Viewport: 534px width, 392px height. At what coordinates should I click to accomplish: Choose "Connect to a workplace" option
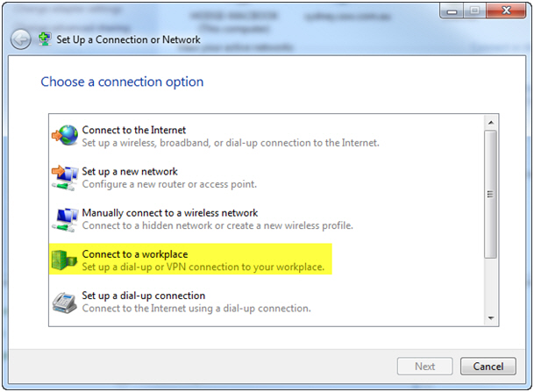pos(135,254)
